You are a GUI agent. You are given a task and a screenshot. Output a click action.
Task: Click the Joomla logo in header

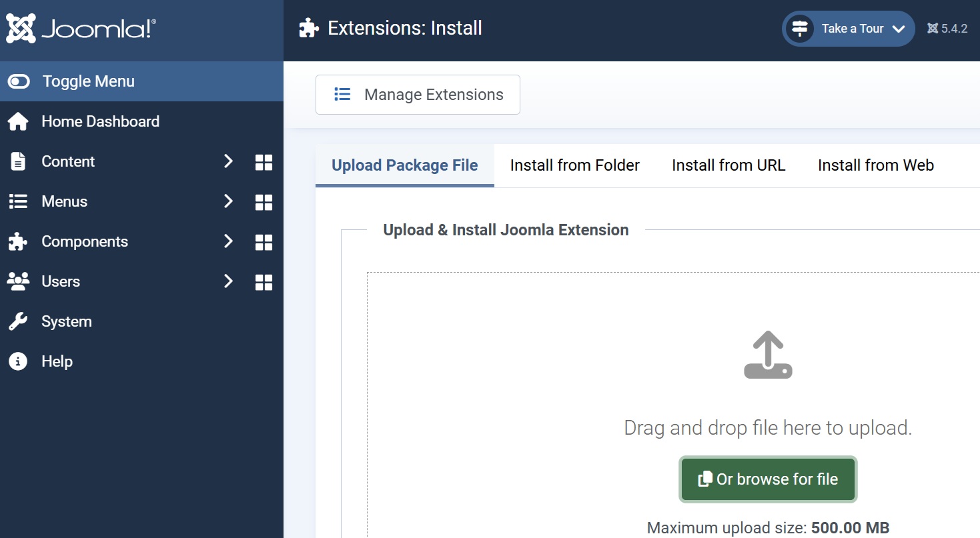[81, 29]
